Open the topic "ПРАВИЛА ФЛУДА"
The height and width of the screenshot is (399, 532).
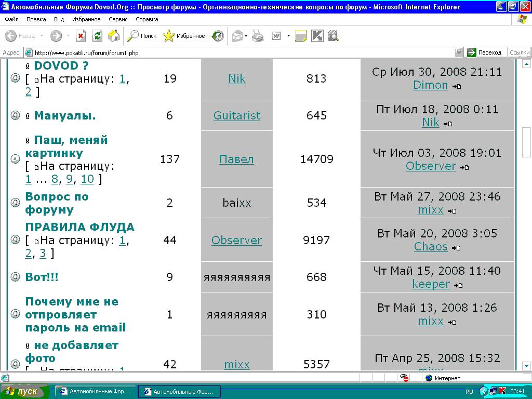tap(79, 228)
